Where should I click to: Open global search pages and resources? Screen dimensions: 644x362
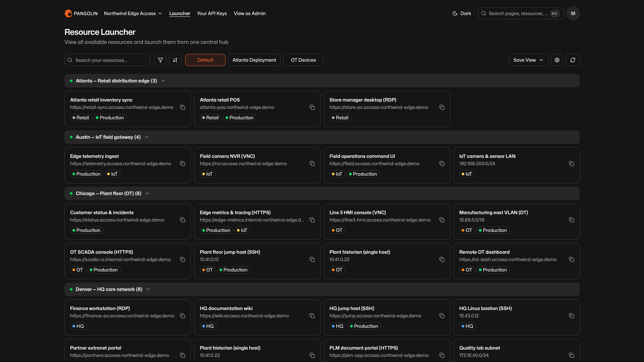[x=521, y=13]
